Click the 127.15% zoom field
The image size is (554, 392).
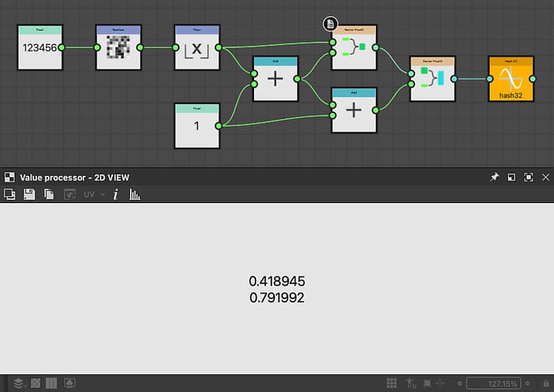click(x=493, y=383)
